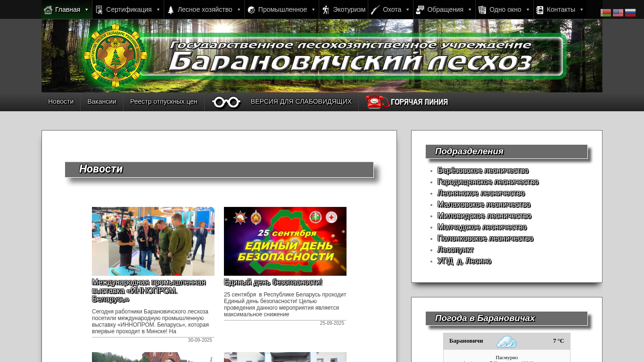Image resolution: width=644 pixels, height=362 pixels.
Task: Click the hiker icon beside Экотуризм
Action: [x=326, y=9]
